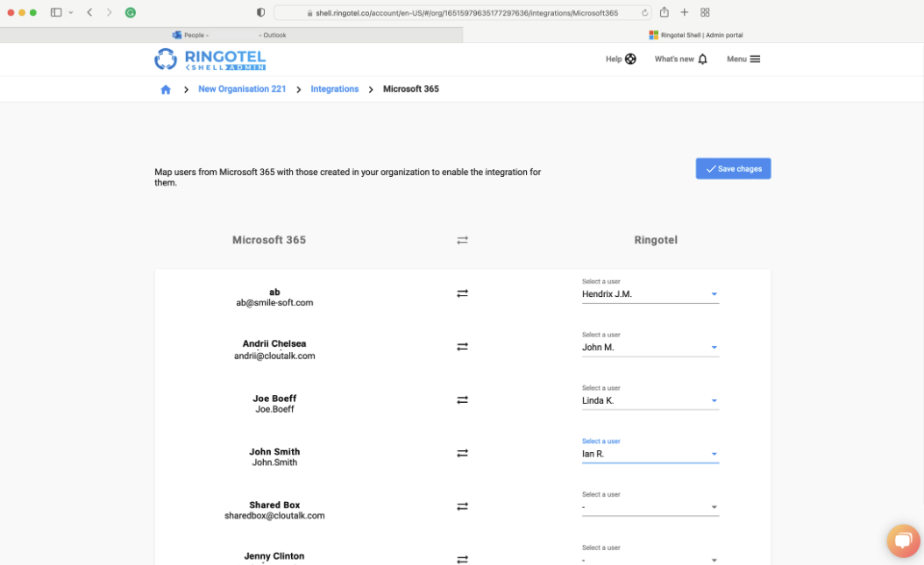924x565 pixels.
Task: Click the John Smith user name
Action: (274, 452)
